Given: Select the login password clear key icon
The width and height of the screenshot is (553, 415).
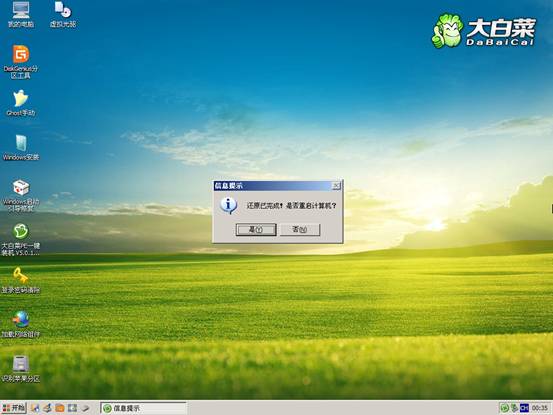Looking at the screenshot, I should click(x=20, y=281).
